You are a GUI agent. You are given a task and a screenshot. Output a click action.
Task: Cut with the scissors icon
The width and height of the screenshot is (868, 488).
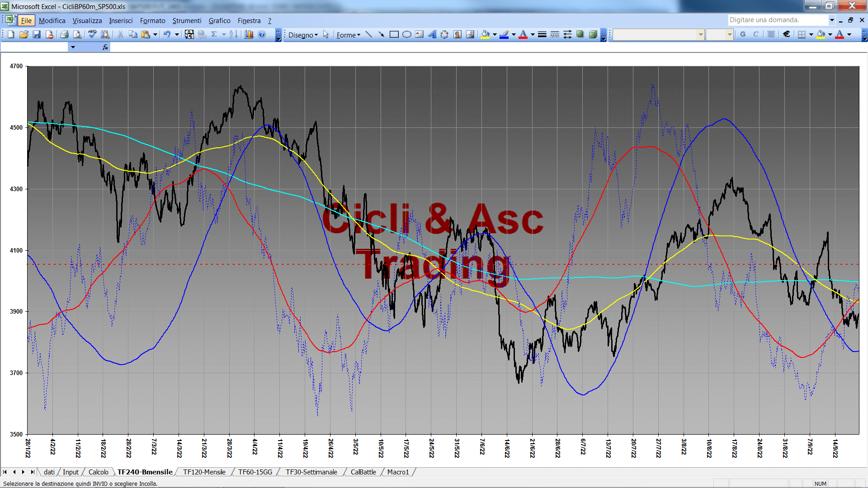tap(120, 34)
